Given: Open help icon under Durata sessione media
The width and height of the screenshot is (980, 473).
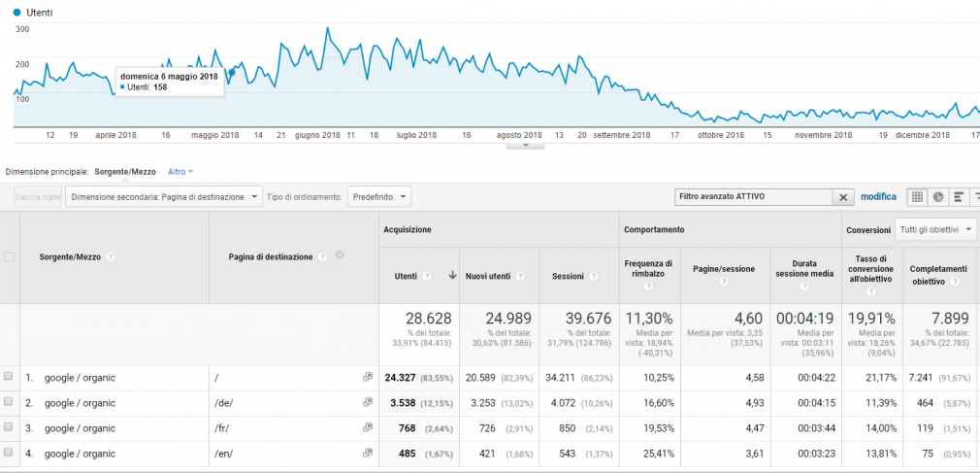Looking at the screenshot, I should click(x=804, y=287).
